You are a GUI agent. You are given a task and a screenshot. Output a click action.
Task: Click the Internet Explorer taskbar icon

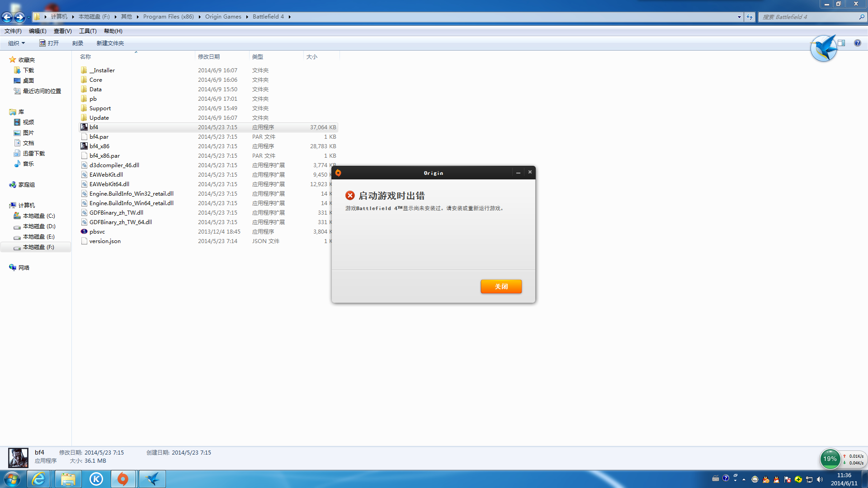(x=39, y=479)
